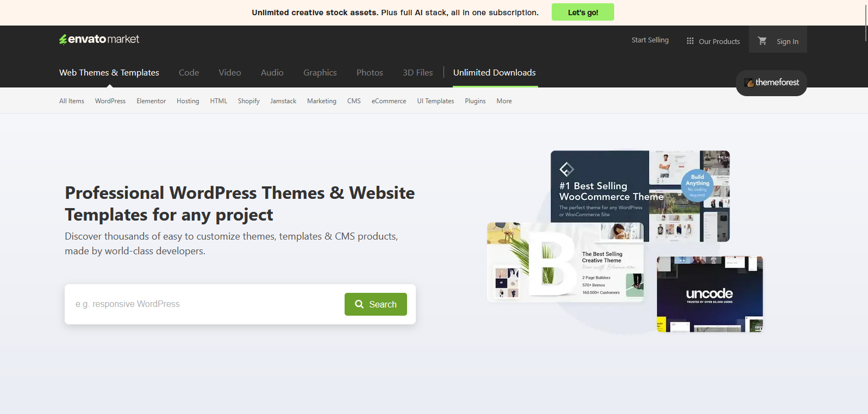Open the Video category

230,72
